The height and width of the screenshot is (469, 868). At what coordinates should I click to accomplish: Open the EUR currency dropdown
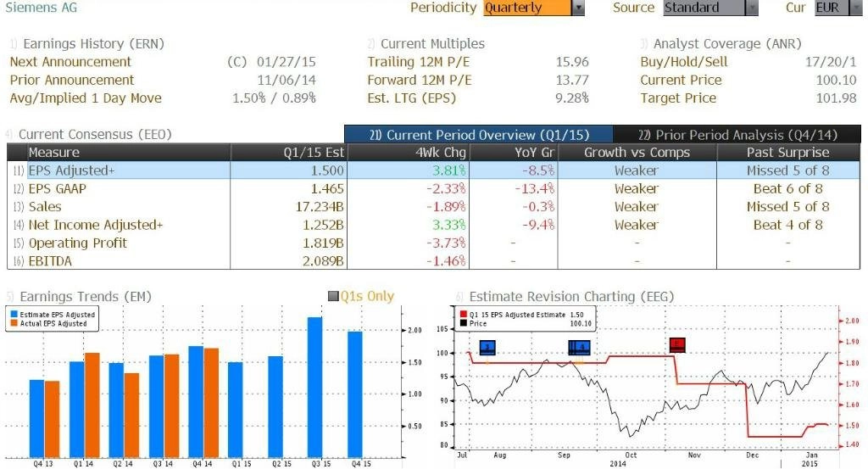(838, 8)
